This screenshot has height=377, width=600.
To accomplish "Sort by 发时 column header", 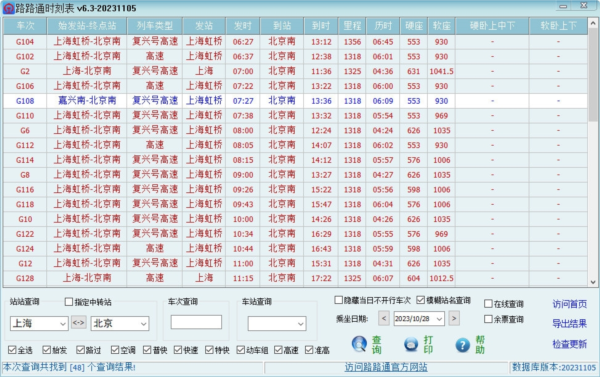I will coord(243,26).
